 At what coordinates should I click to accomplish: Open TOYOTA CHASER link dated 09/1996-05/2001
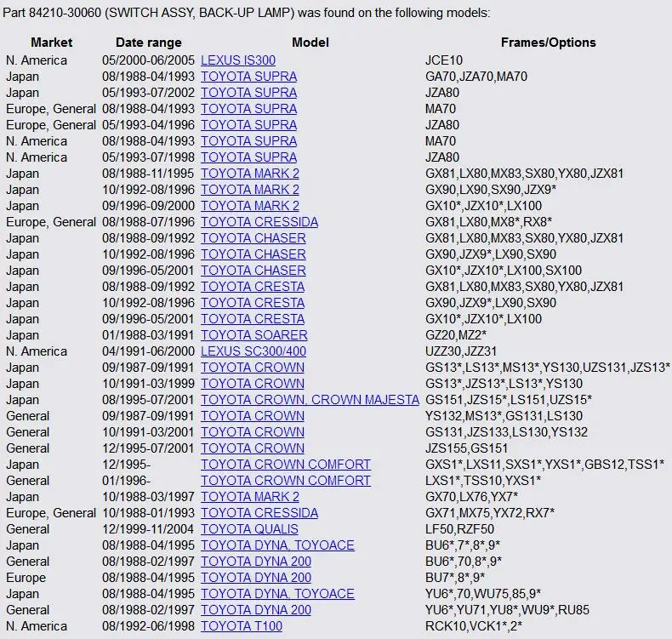click(253, 271)
